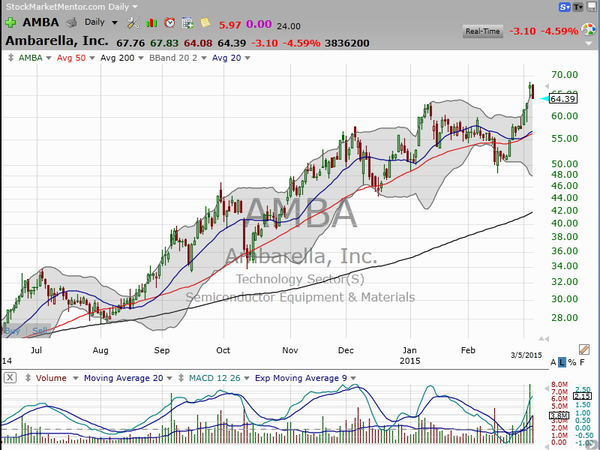Open the yellow sticky note icon
Screen dimensions: 600x450
tap(205, 23)
